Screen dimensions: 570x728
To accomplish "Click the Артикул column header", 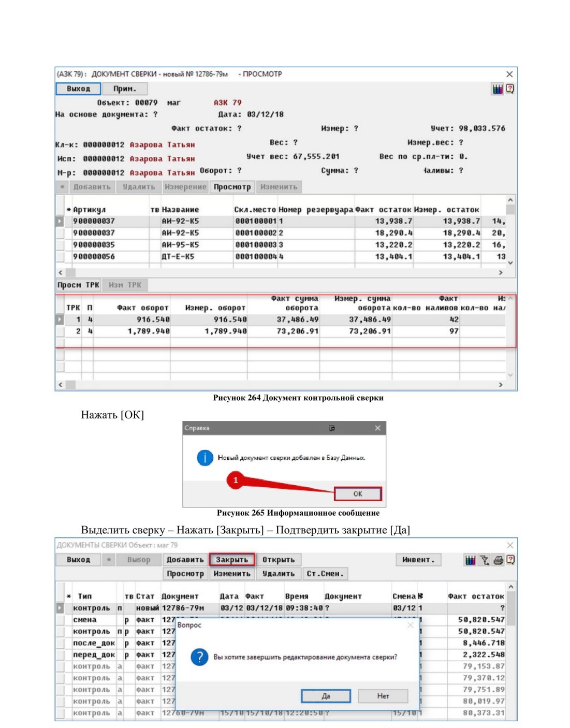I will (x=89, y=210).
